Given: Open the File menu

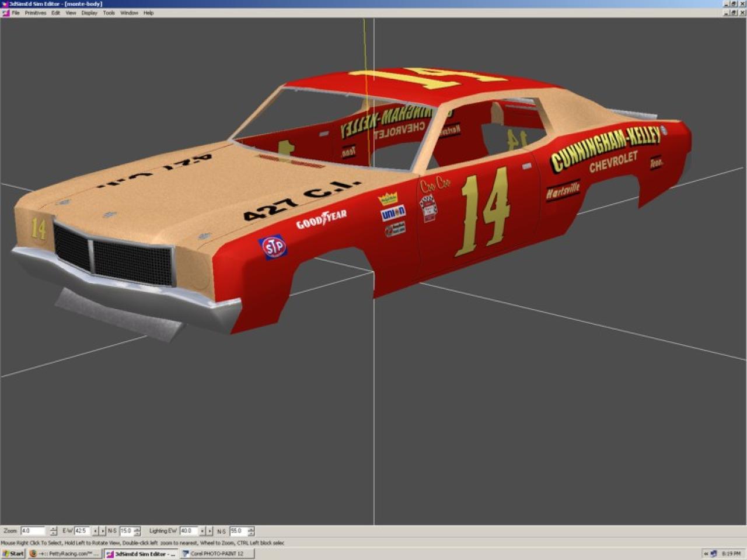Looking at the screenshot, I should pos(16,13).
